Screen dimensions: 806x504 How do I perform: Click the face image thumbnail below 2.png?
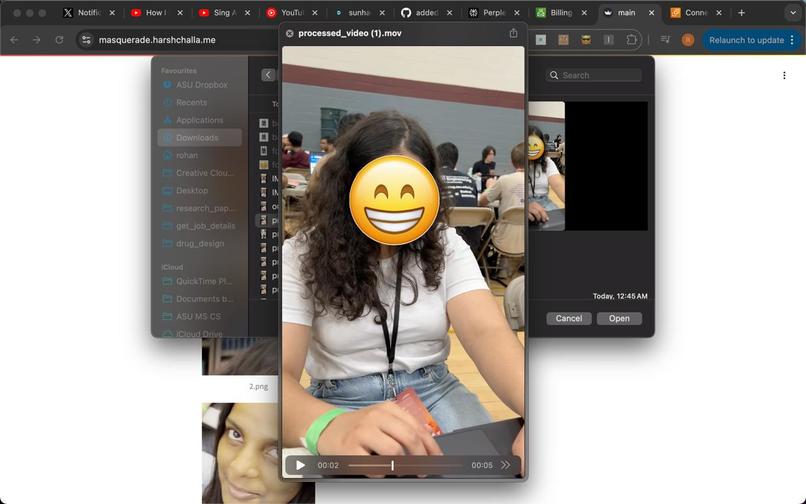tap(258, 453)
